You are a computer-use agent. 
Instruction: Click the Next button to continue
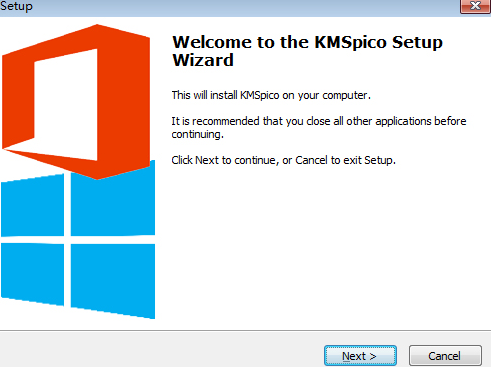click(x=360, y=356)
